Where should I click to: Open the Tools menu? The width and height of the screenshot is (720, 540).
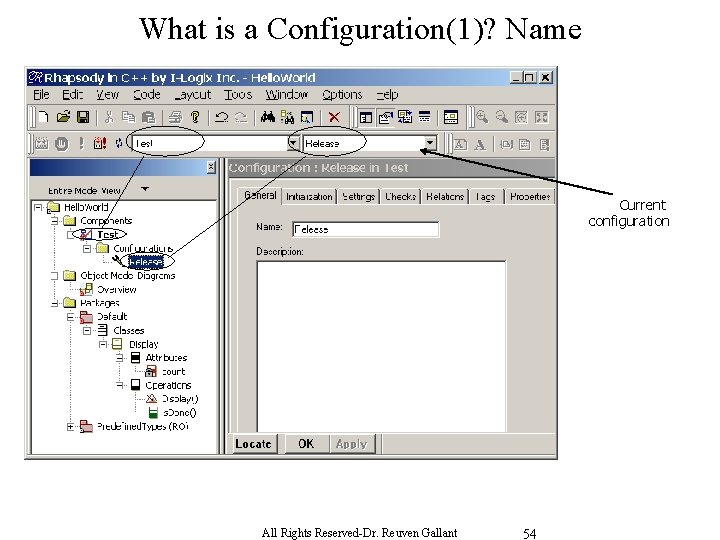tap(238, 95)
